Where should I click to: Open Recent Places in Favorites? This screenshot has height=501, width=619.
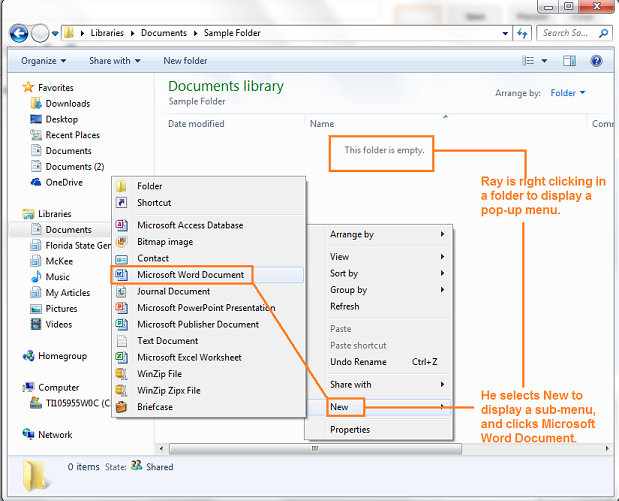pos(73,135)
